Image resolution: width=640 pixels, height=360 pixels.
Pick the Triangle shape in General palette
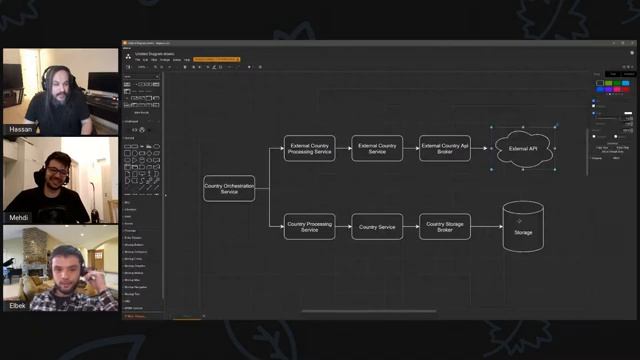(135, 160)
